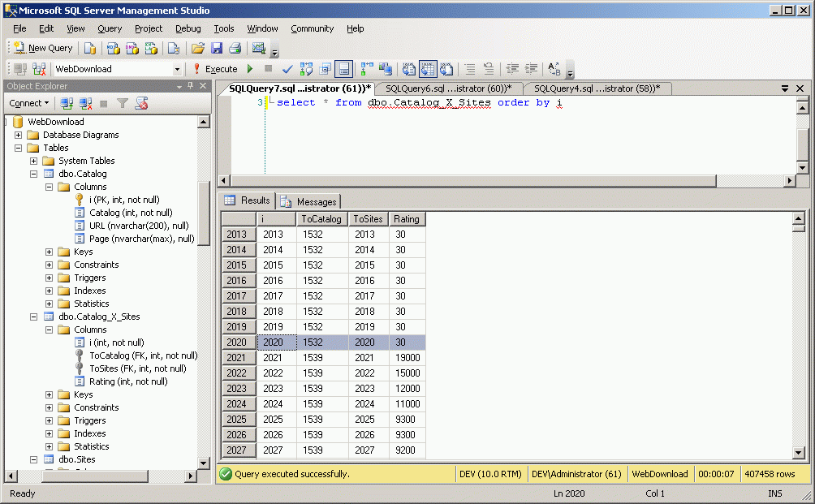
Task: Click the New Query toolbar button
Action: click(x=43, y=49)
